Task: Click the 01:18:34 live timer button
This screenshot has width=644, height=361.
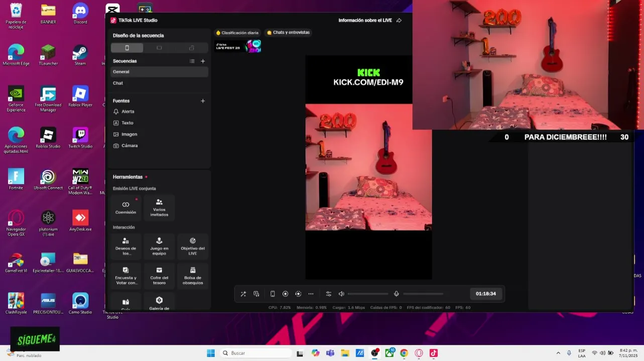Action: [486, 294]
